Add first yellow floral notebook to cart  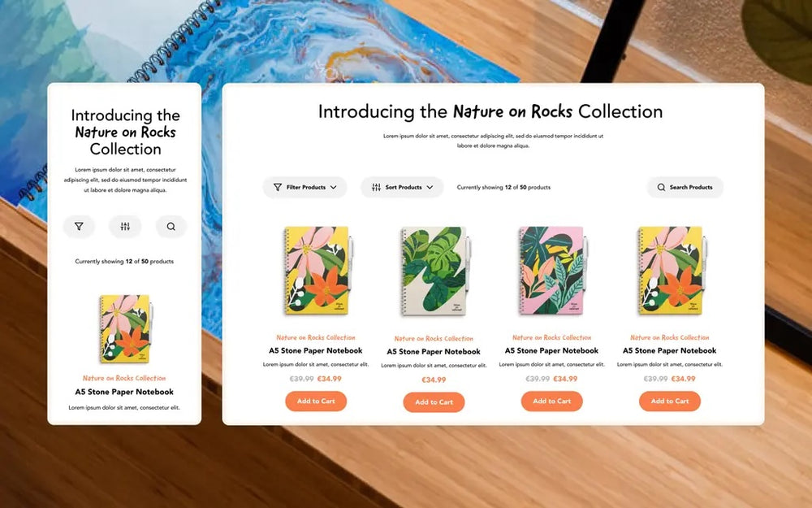(x=316, y=402)
